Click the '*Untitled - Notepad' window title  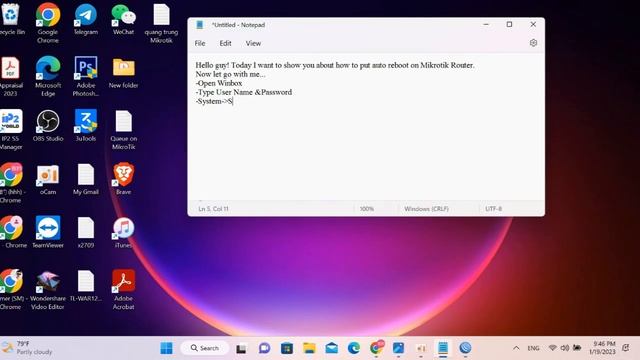pyautogui.click(x=238, y=25)
